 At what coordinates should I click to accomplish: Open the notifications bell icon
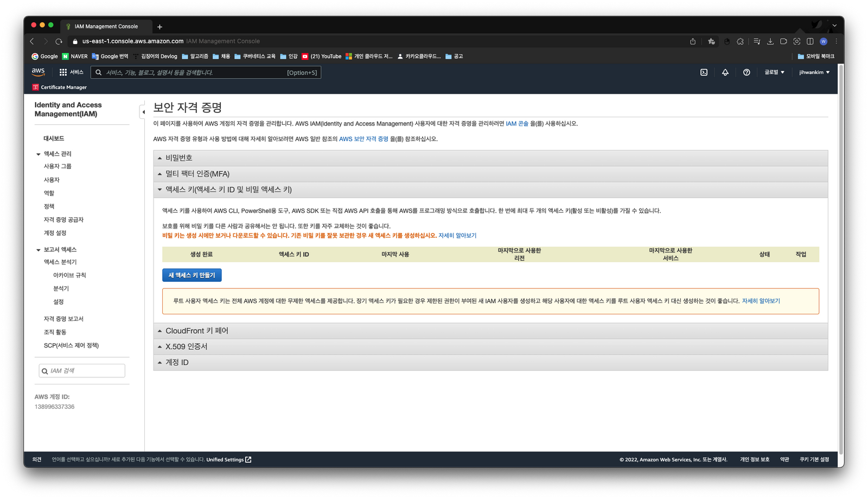(x=725, y=72)
